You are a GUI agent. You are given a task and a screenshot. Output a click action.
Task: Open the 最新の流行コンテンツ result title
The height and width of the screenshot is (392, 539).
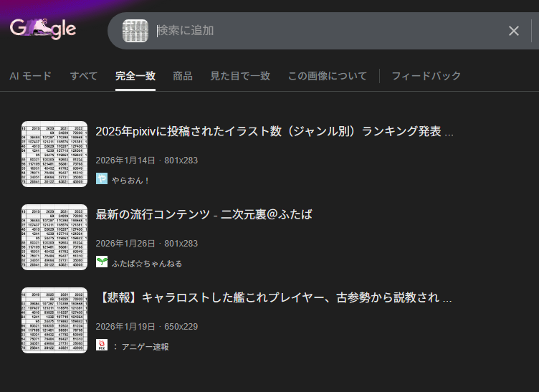(x=204, y=215)
